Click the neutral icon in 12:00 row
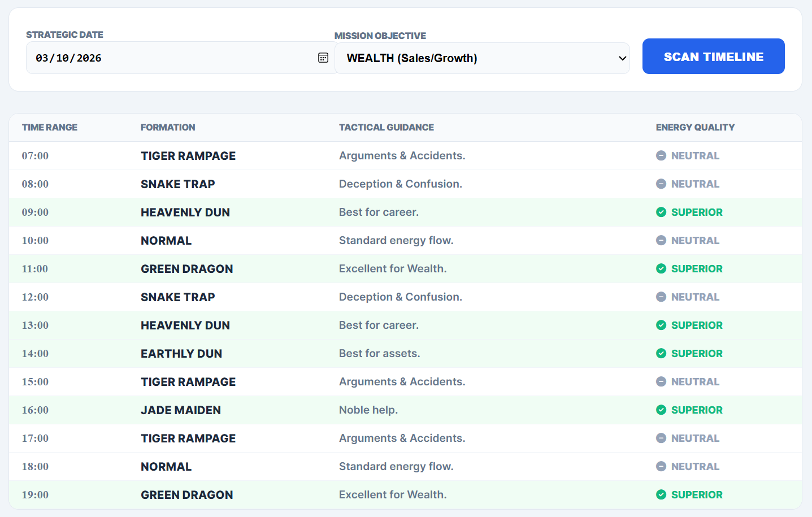This screenshot has width=812, height=517. point(661,297)
